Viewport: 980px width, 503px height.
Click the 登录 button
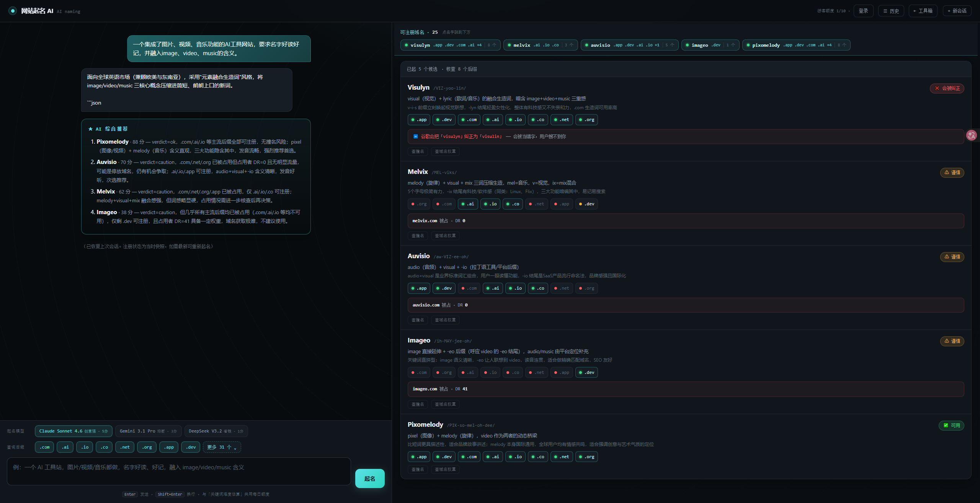[863, 11]
